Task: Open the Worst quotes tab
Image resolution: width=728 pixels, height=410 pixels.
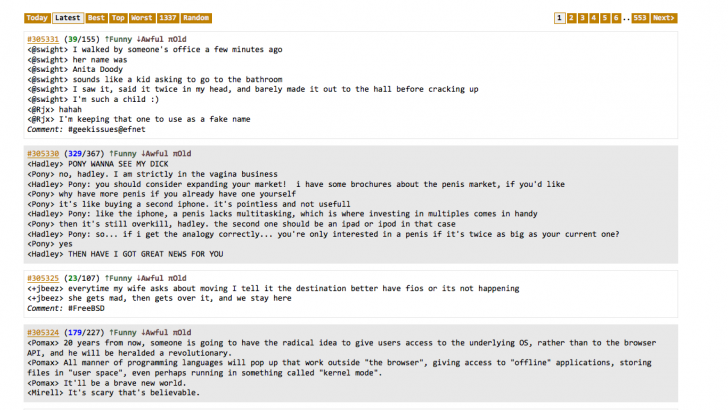Action: (x=142, y=18)
